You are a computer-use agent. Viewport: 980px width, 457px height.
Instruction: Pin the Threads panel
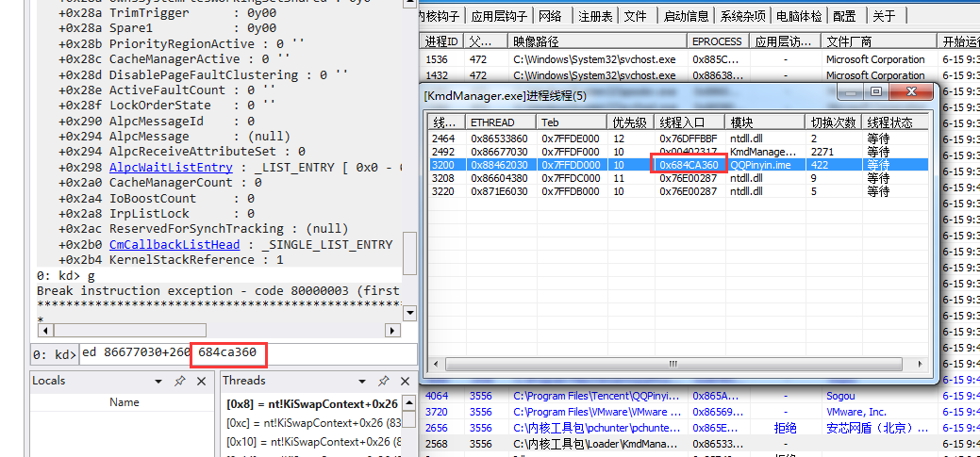click(x=383, y=382)
